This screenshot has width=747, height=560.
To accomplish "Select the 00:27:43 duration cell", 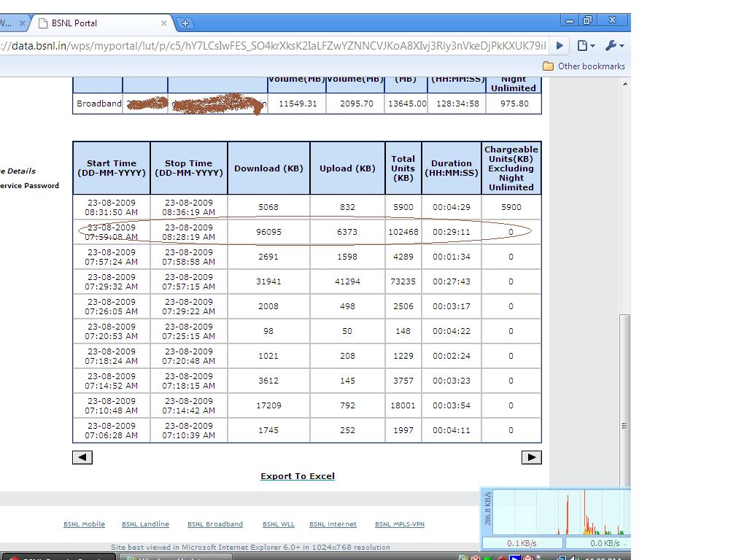I will pyautogui.click(x=452, y=281).
